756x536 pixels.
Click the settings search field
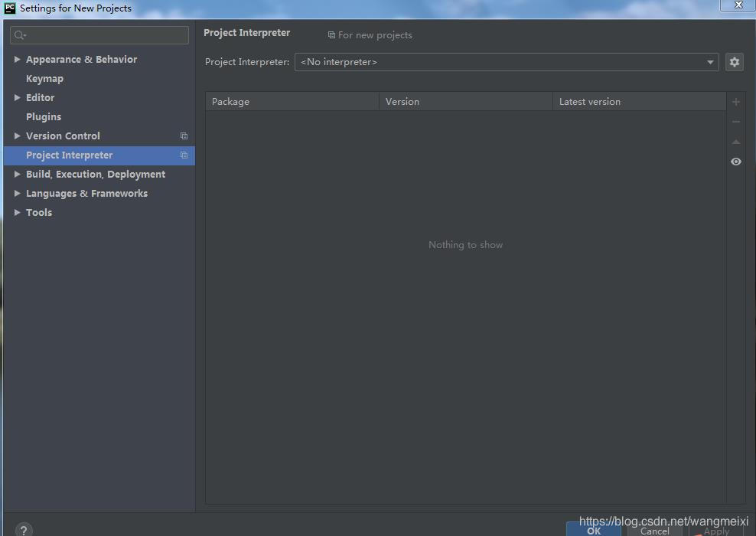(99, 35)
